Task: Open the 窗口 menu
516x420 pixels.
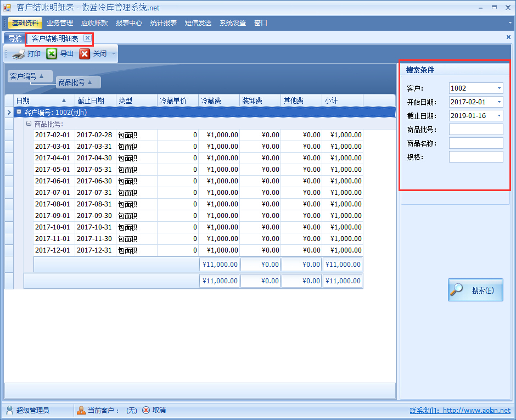Action: coord(261,23)
